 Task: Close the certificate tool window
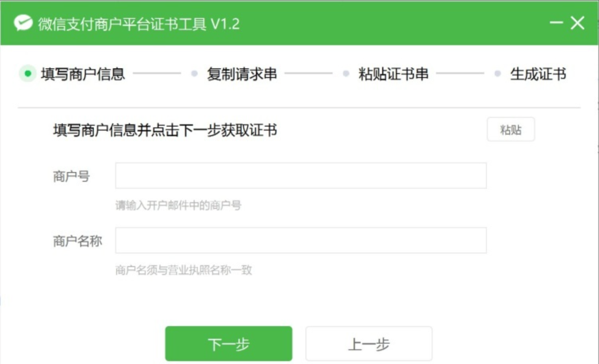coord(577,23)
